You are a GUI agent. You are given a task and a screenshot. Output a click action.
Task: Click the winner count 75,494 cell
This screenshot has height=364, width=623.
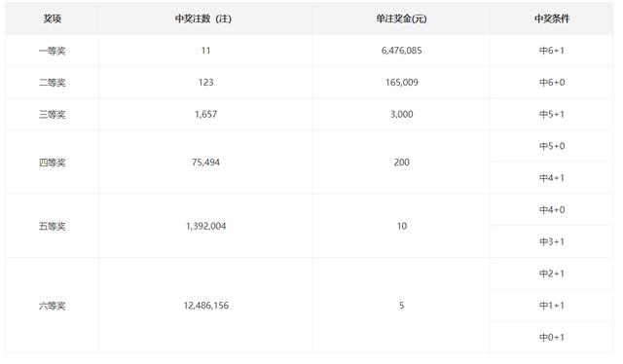click(x=205, y=163)
